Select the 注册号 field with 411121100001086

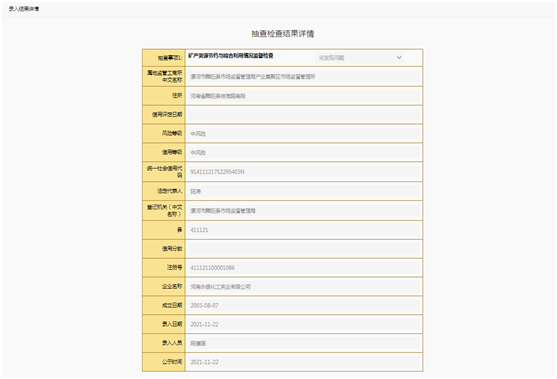304,267
